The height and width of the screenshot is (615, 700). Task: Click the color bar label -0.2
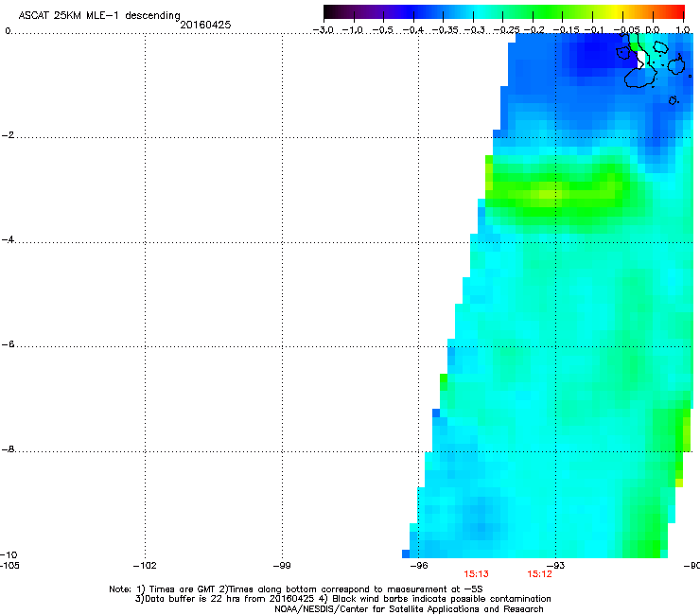534,30
